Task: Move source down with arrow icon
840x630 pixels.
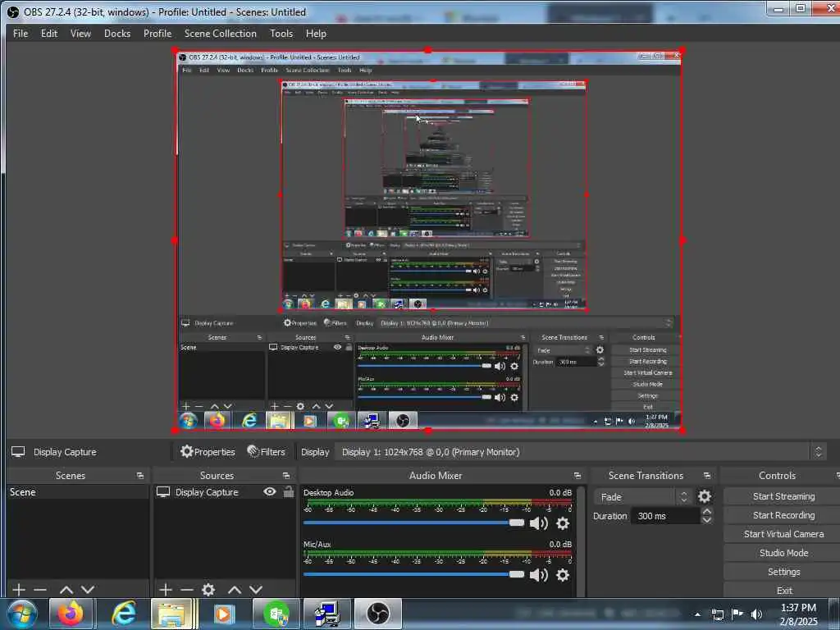Action: click(256, 590)
